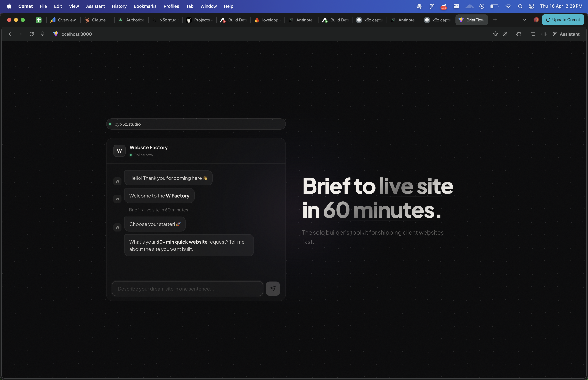Toggle Wi-Fi from the menu bar
Image resolution: width=588 pixels, height=380 pixels.
[508, 6]
